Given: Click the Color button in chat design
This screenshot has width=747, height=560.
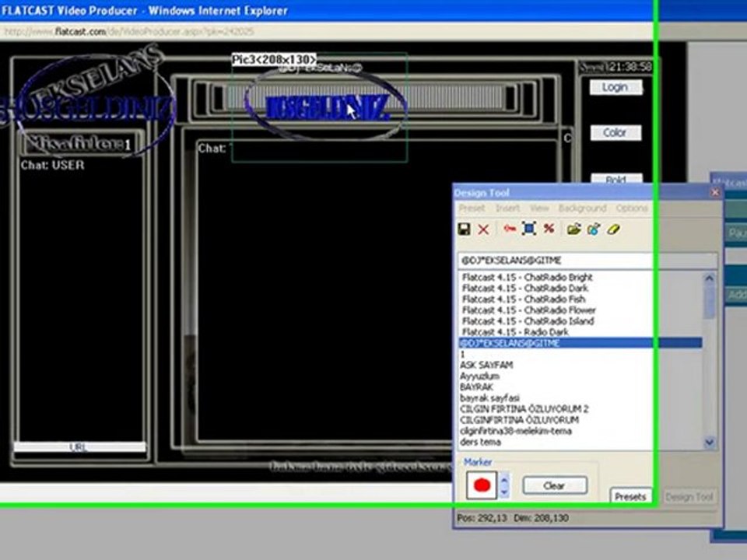Looking at the screenshot, I should pyautogui.click(x=615, y=132).
